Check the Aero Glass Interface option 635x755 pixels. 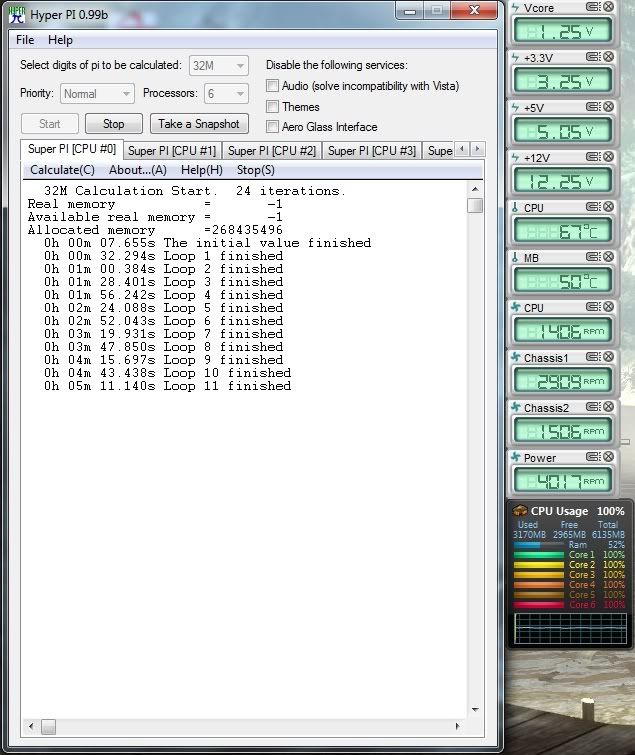pos(272,127)
